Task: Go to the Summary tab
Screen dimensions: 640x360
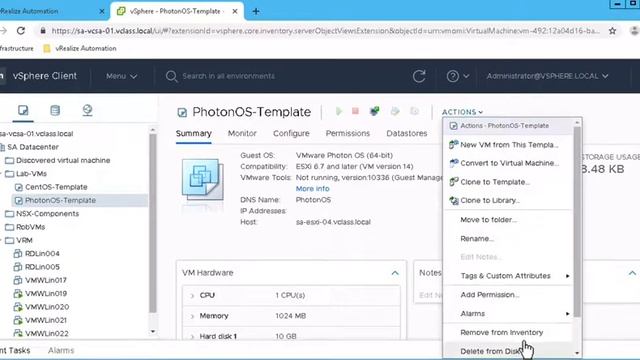Action: [193, 133]
